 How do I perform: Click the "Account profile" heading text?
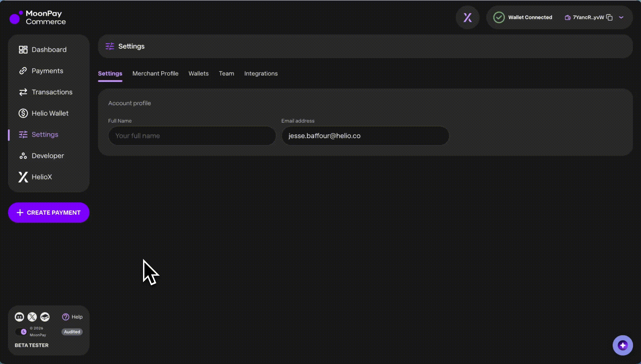130,103
